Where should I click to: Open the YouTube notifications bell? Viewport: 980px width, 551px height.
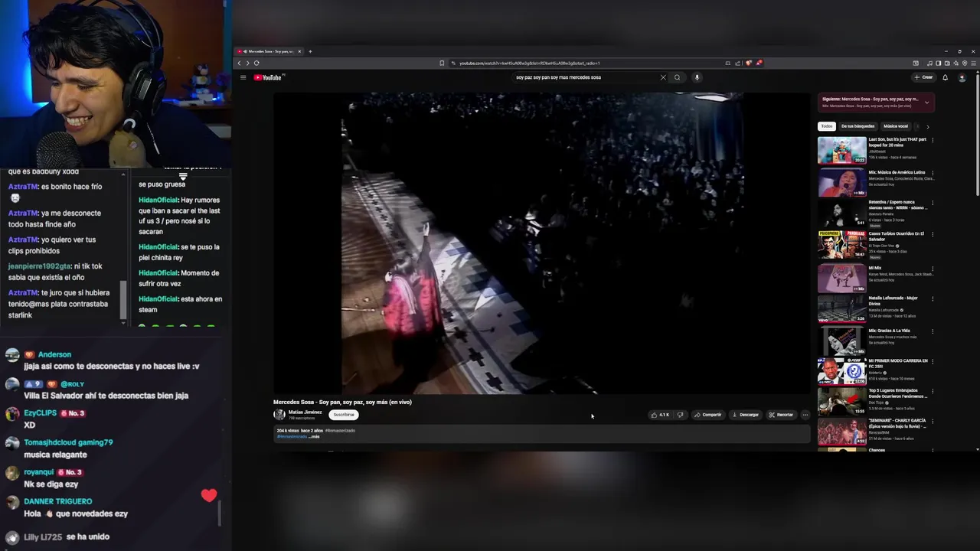pos(945,77)
